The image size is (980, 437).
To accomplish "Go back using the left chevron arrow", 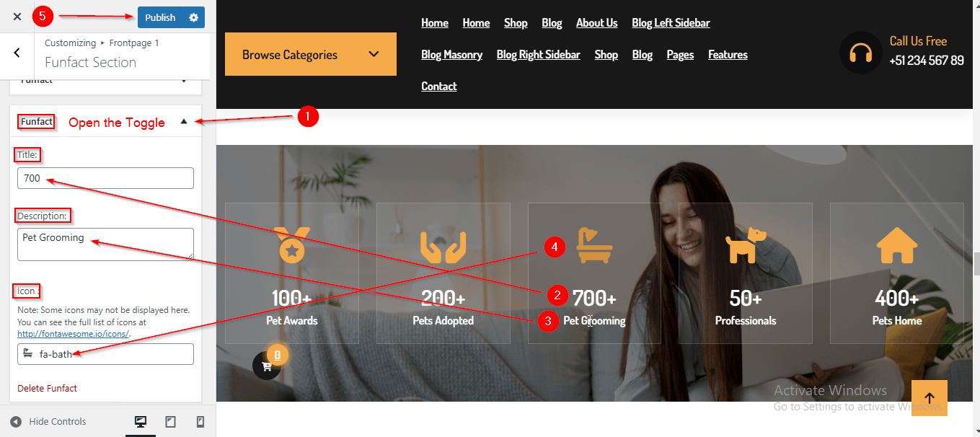I will pyautogui.click(x=17, y=53).
